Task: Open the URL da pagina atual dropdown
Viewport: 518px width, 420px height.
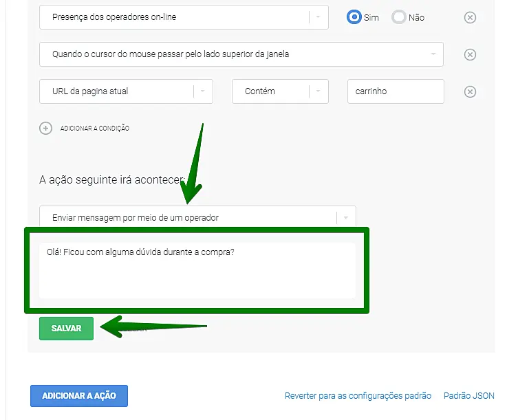Action: (117, 91)
